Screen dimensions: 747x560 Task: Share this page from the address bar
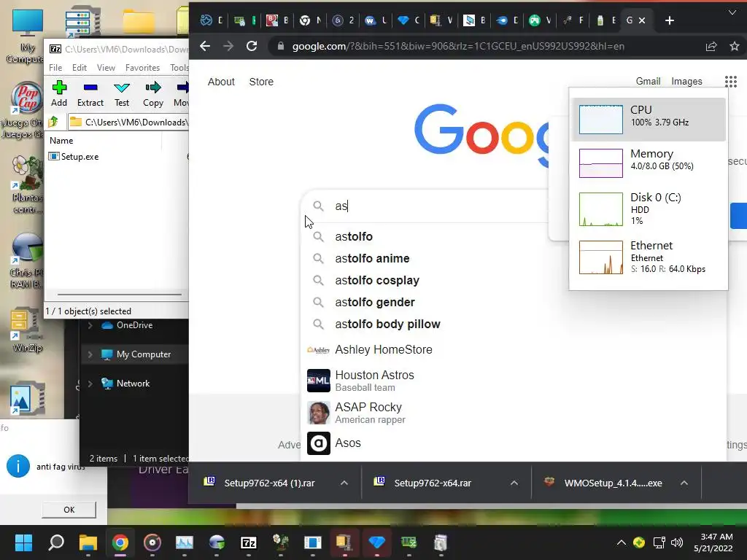click(x=711, y=46)
